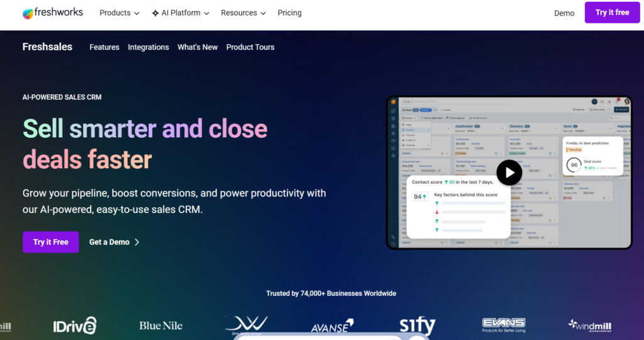Screen dimensions: 644x340
Task: Click the Demo link in header
Action: point(564,13)
